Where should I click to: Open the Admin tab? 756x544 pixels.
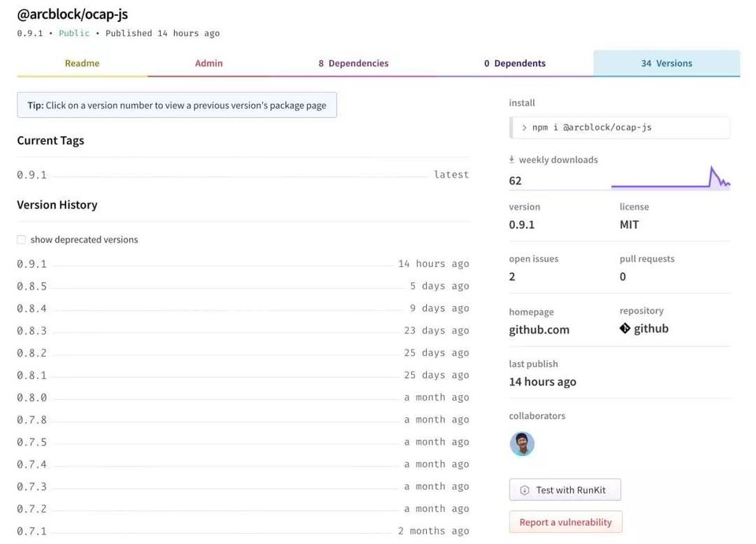click(x=209, y=64)
